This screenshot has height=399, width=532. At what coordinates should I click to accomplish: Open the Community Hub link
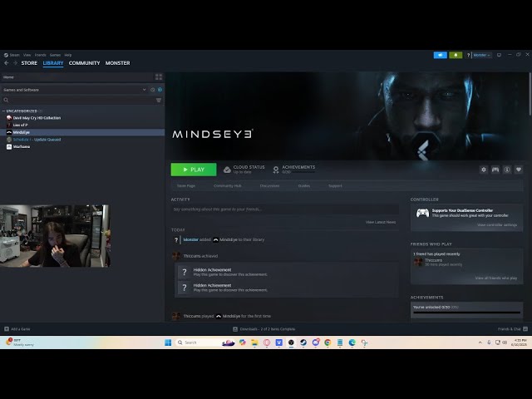click(227, 186)
